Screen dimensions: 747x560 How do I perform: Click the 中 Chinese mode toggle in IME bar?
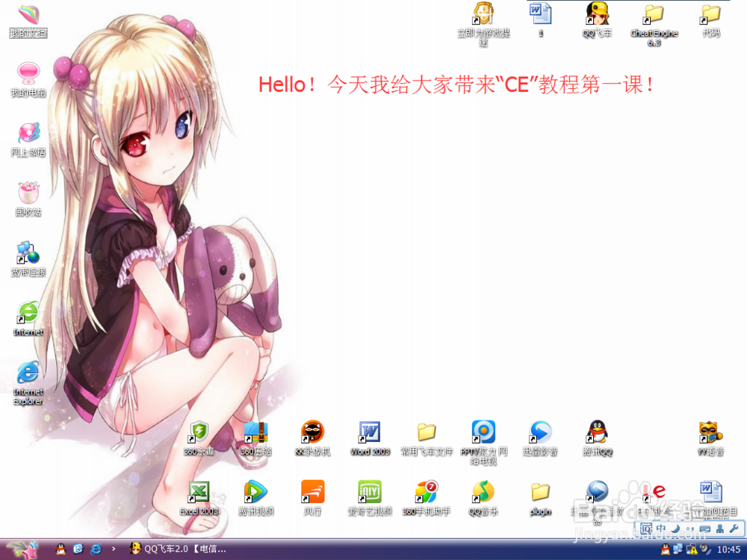(661, 529)
